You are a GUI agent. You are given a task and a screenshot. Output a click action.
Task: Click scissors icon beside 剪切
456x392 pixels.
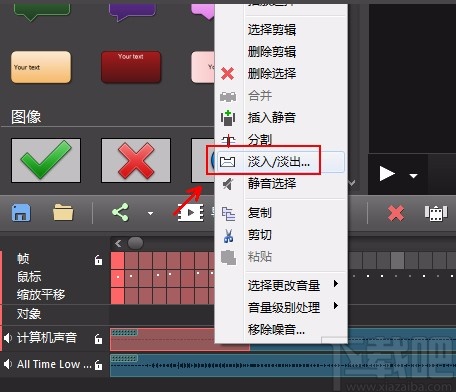pyautogui.click(x=228, y=236)
